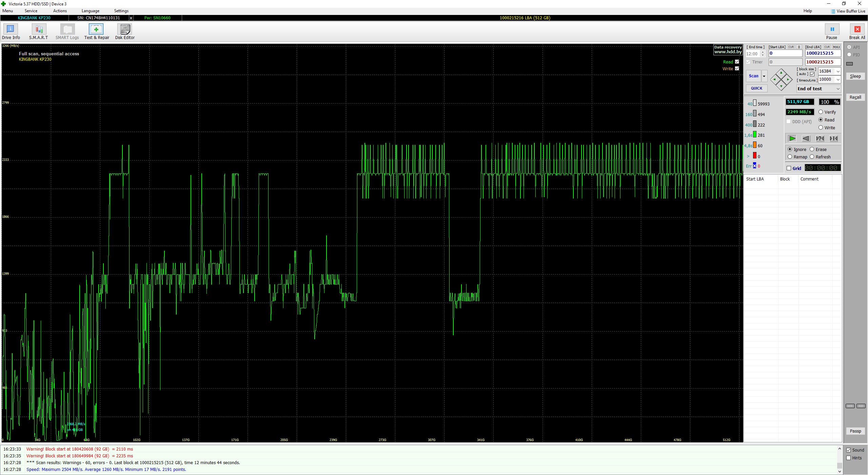This screenshot has width=868, height=475.
Task: Enable the Grid checkbox
Action: 789,168
